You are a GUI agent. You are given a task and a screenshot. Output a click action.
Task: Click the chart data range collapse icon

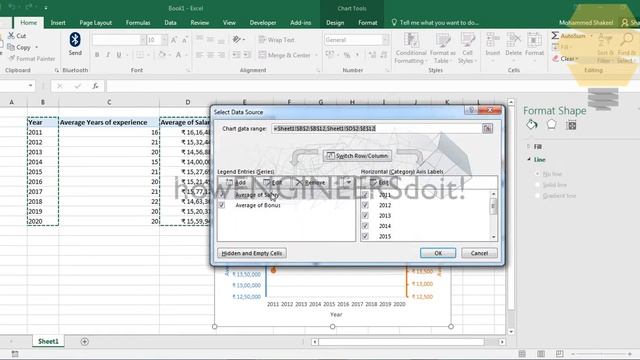tap(487, 129)
